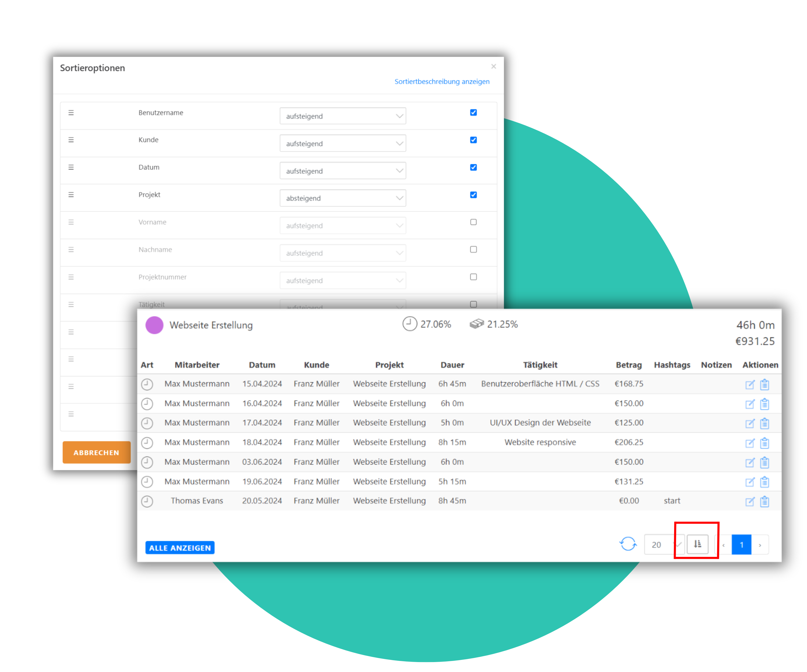Click the ALLE ANZEIGEN button

(x=180, y=548)
